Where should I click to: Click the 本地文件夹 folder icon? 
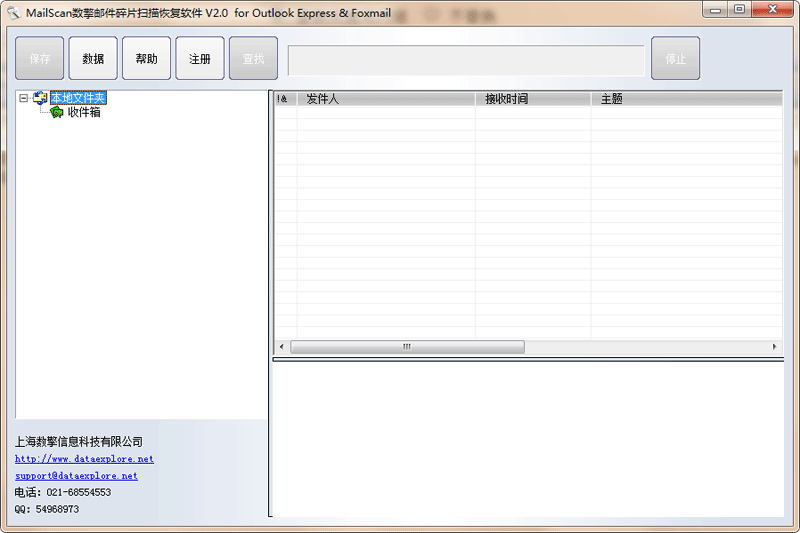[x=40, y=97]
